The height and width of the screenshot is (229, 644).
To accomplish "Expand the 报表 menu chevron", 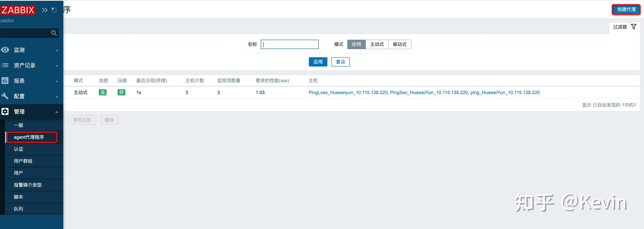I will click(x=57, y=81).
